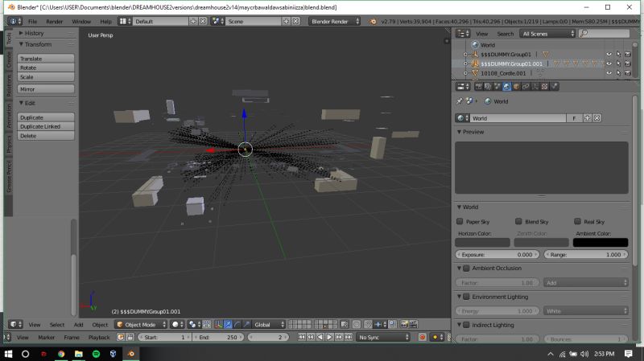This screenshot has width=644, height=361.
Task: Open the viewport Add menu
Action: [78, 325]
